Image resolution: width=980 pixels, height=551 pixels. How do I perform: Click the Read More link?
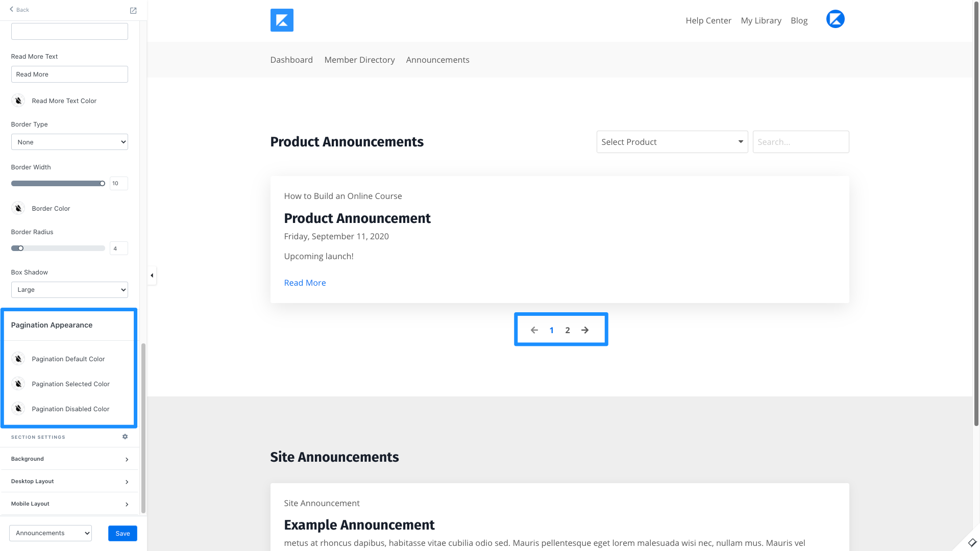(x=305, y=283)
